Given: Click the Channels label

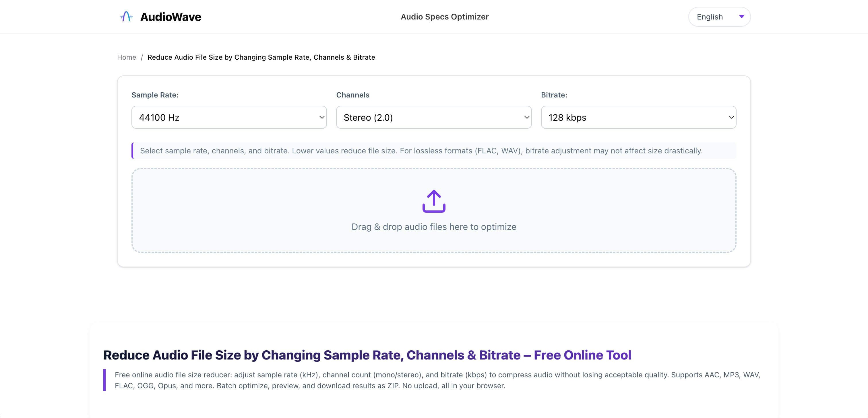Looking at the screenshot, I should tap(352, 95).
